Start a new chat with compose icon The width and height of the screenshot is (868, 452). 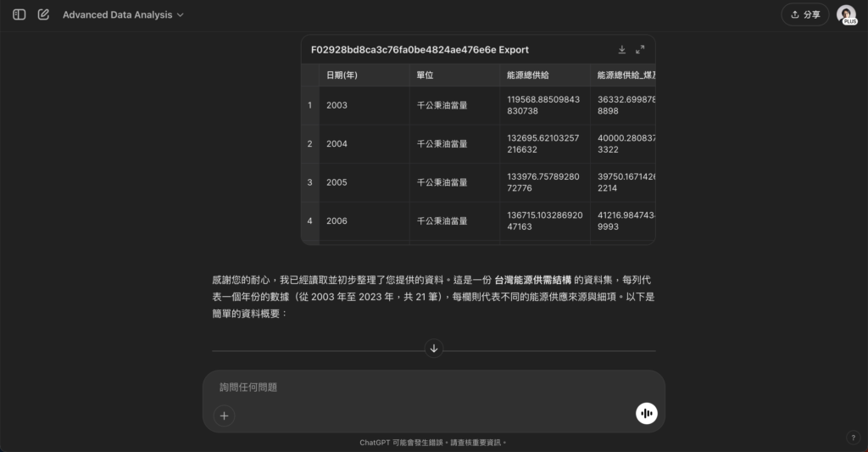[x=43, y=14]
